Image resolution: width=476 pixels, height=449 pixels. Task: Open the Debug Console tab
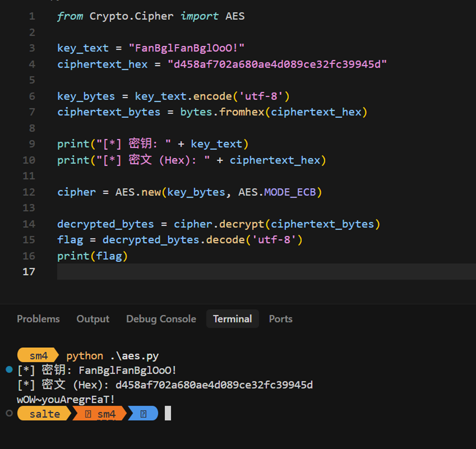click(161, 319)
